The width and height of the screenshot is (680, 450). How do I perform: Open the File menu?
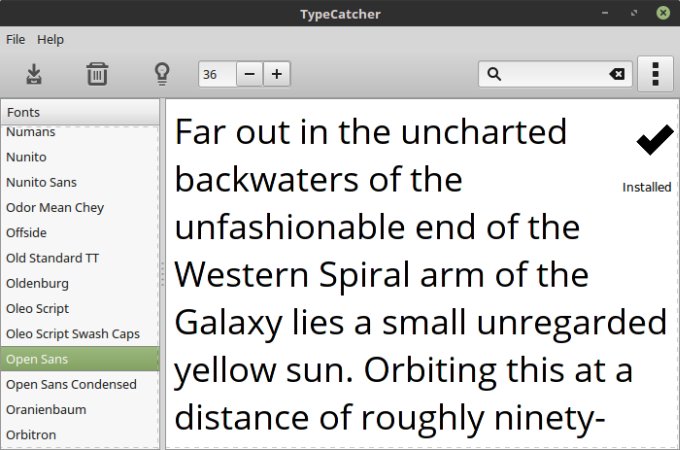pyautogui.click(x=16, y=39)
